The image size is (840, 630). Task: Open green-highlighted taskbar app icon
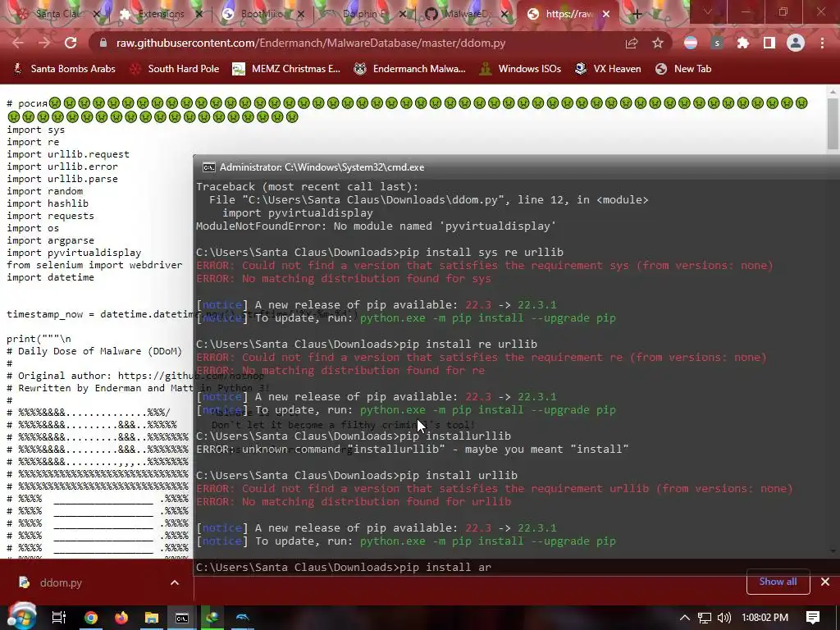point(212,618)
